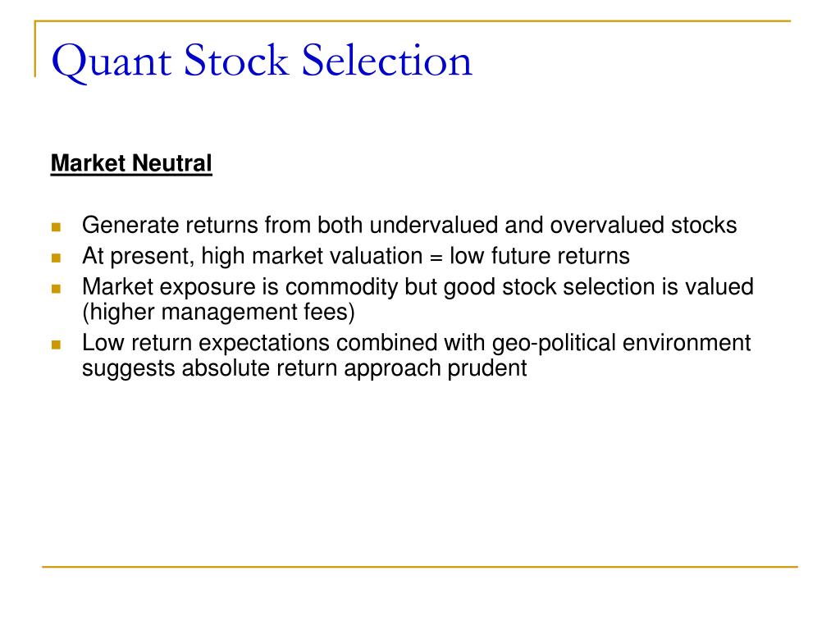Click the word 'Selection' in the title

[x=387, y=60]
